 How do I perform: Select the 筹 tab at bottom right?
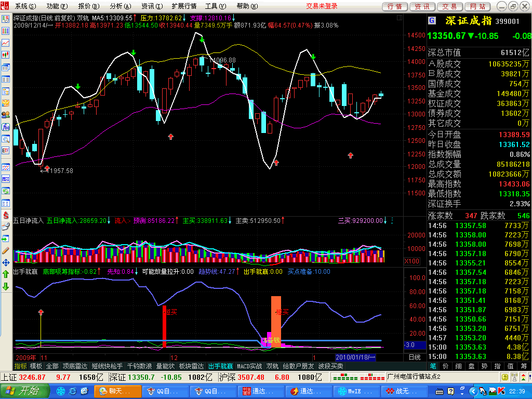pos(523,366)
